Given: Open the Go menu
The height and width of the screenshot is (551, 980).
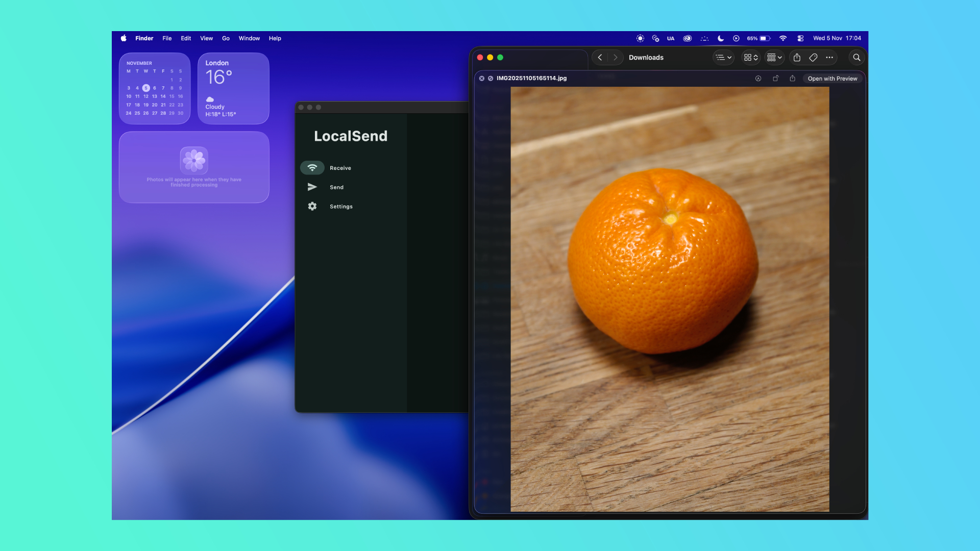Looking at the screenshot, I should [225, 38].
